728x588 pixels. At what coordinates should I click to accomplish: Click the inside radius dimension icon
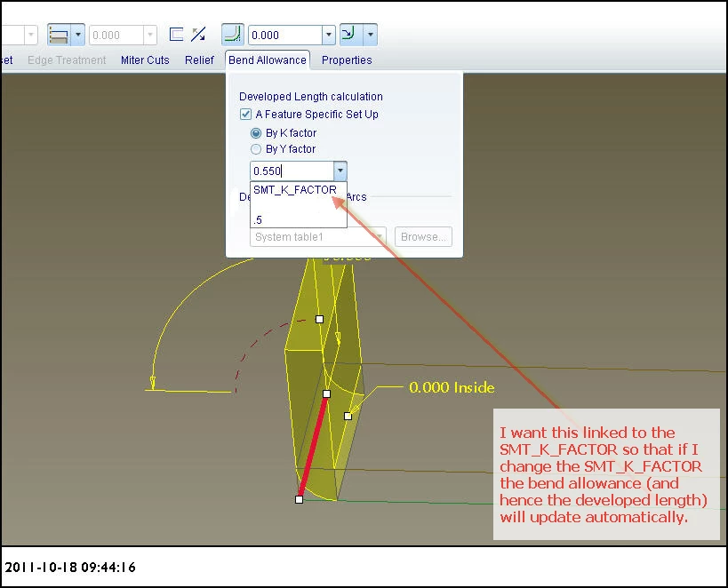coord(351,35)
